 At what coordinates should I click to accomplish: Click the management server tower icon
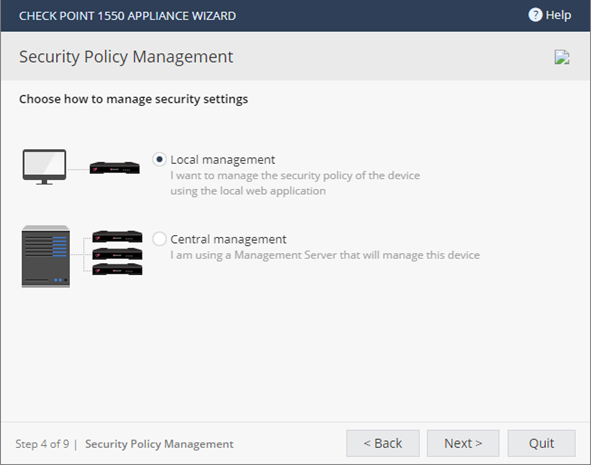pyautogui.click(x=46, y=257)
